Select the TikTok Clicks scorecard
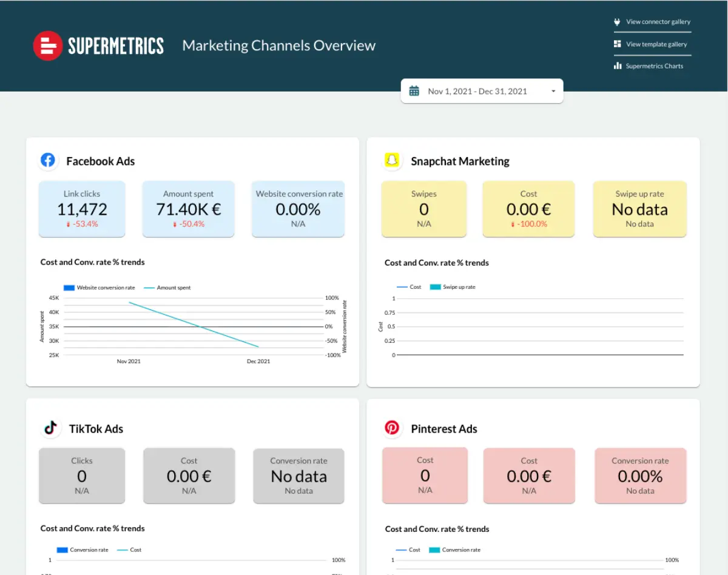This screenshot has width=728, height=575. tap(82, 476)
